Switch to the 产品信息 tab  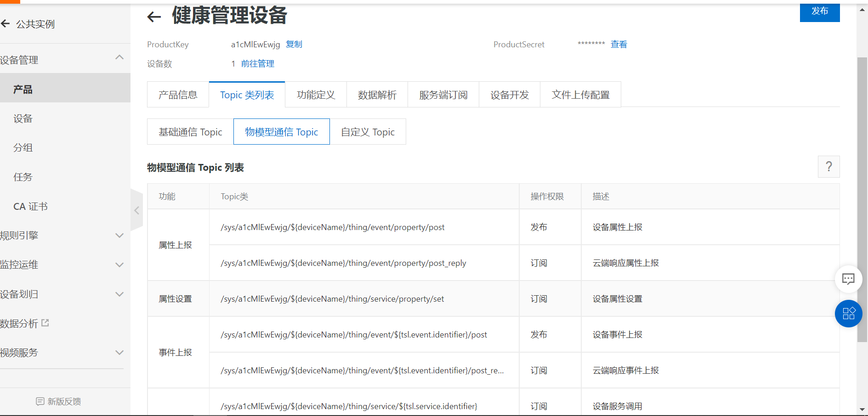(178, 95)
